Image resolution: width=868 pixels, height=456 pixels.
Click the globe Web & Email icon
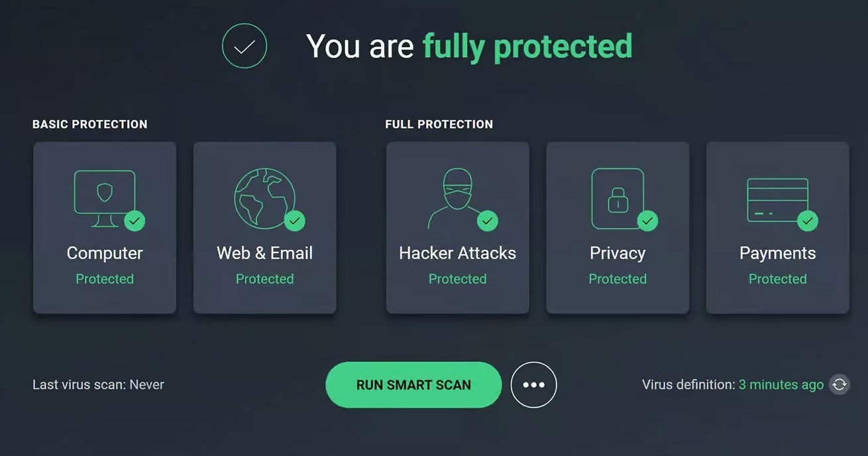[x=264, y=198]
